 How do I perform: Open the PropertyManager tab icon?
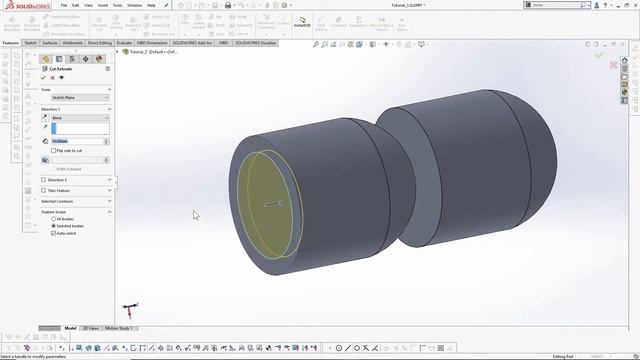(59, 59)
